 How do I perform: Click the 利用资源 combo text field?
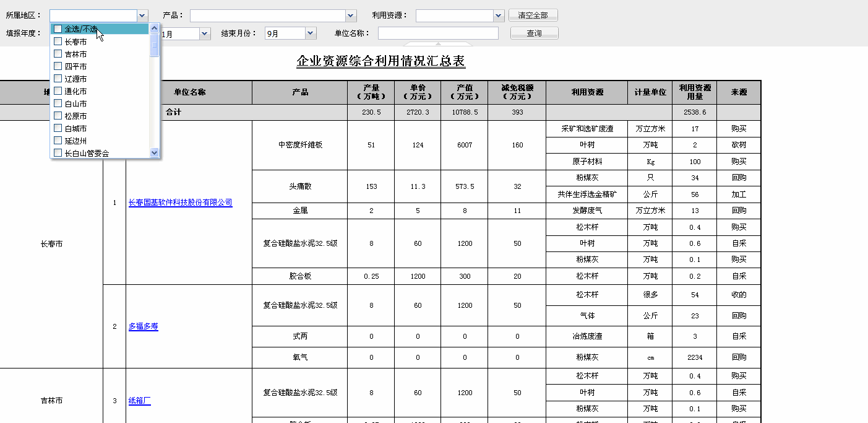(x=455, y=15)
